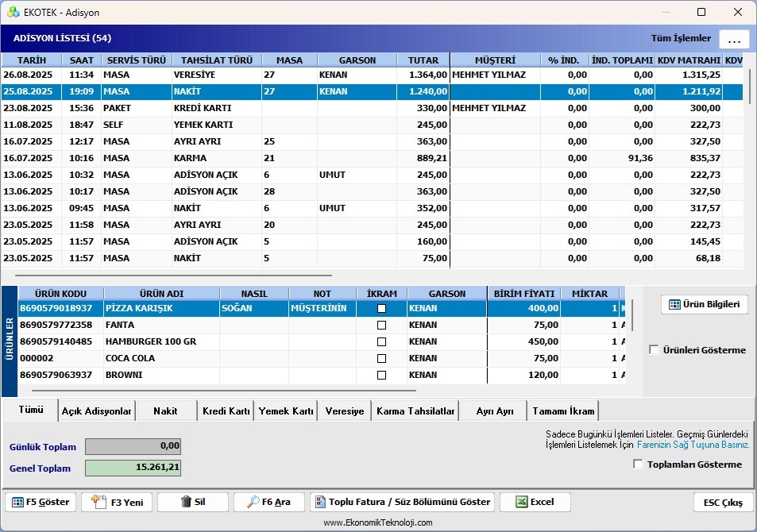Image resolution: width=757 pixels, height=532 pixels.
Task: Select the YEMEK KARTI adisyon row
Action: coord(373,125)
